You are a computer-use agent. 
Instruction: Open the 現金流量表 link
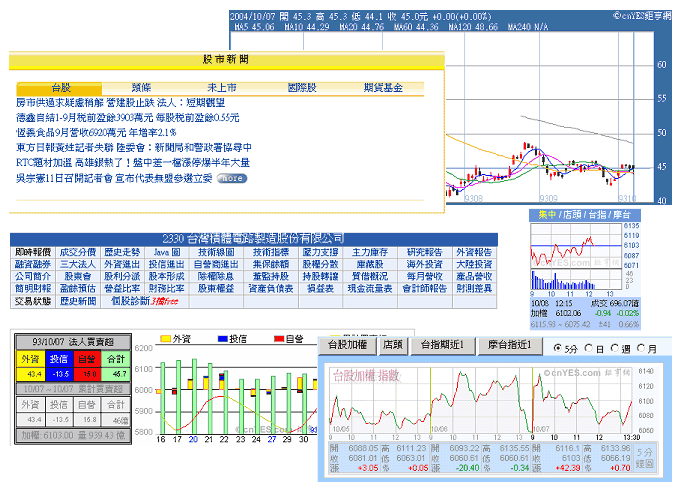point(370,289)
